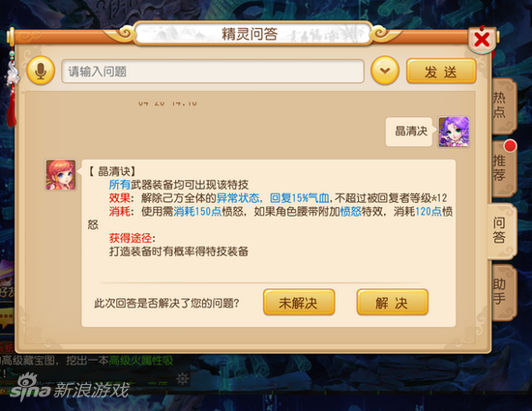Open the 助手 side tab

[502, 292]
